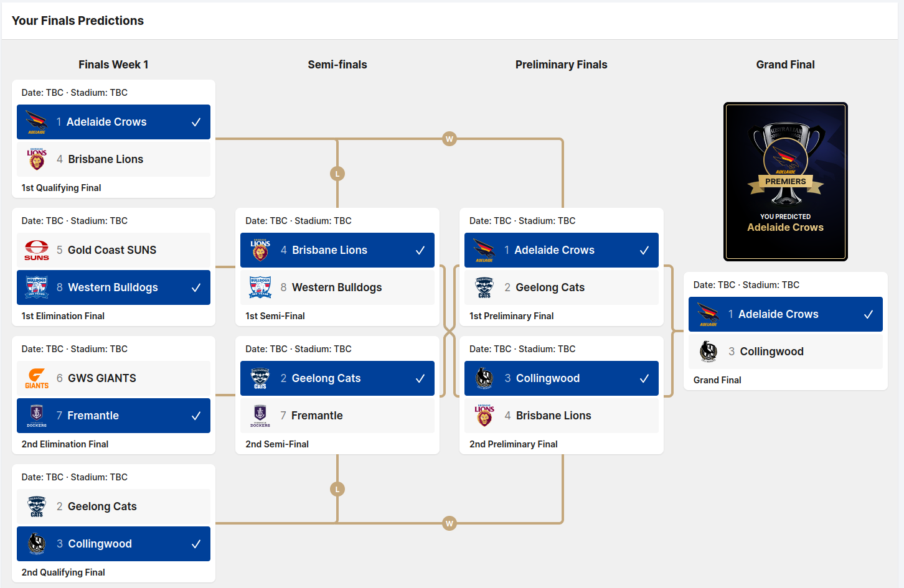Click Brisbane Lions logo in 1st Qualifying Final
This screenshot has width=904, height=588.
pos(37,159)
